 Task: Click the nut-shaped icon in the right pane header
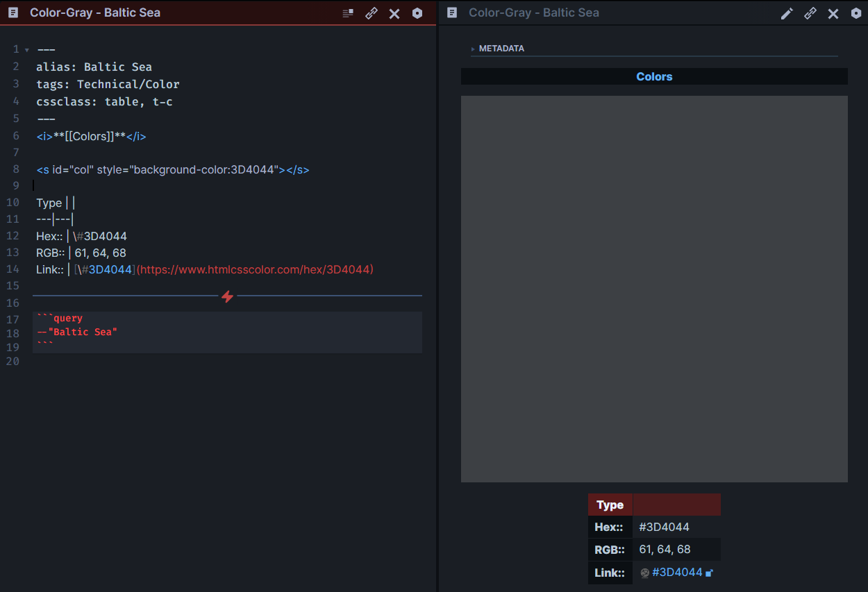coord(856,12)
